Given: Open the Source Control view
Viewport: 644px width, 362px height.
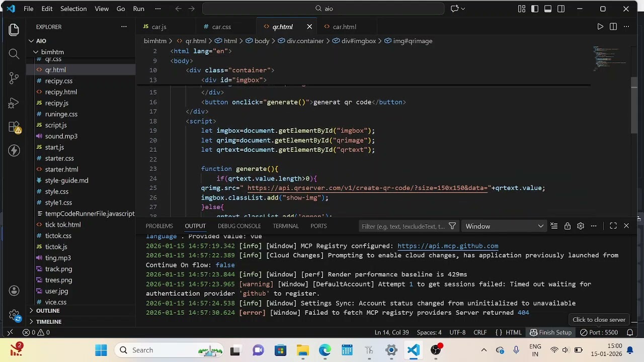Looking at the screenshot, I should click(14, 78).
